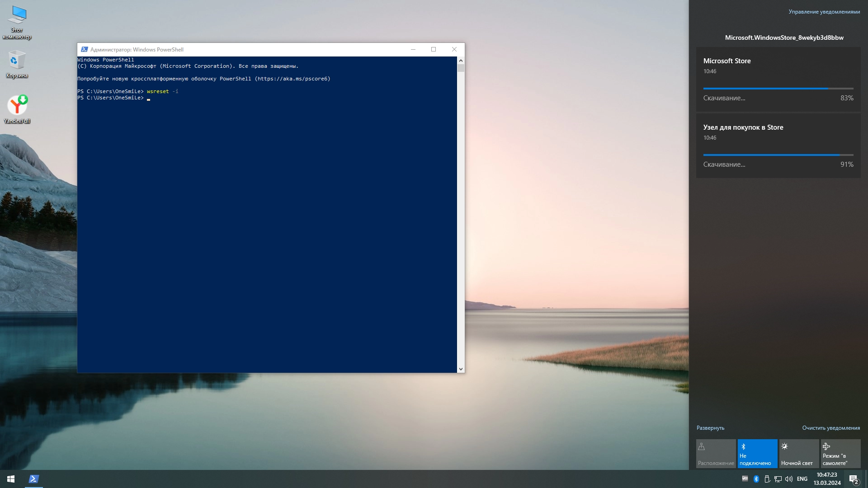The width and height of the screenshot is (868, 488).
Task: Open the PowerShell title bar system menu icon
Action: (84, 50)
